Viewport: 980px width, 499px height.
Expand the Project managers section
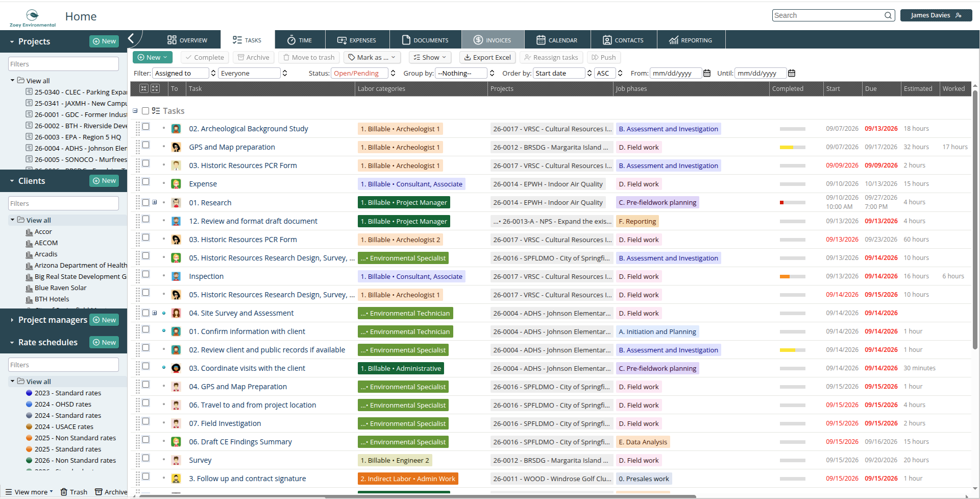tap(12, 320)
